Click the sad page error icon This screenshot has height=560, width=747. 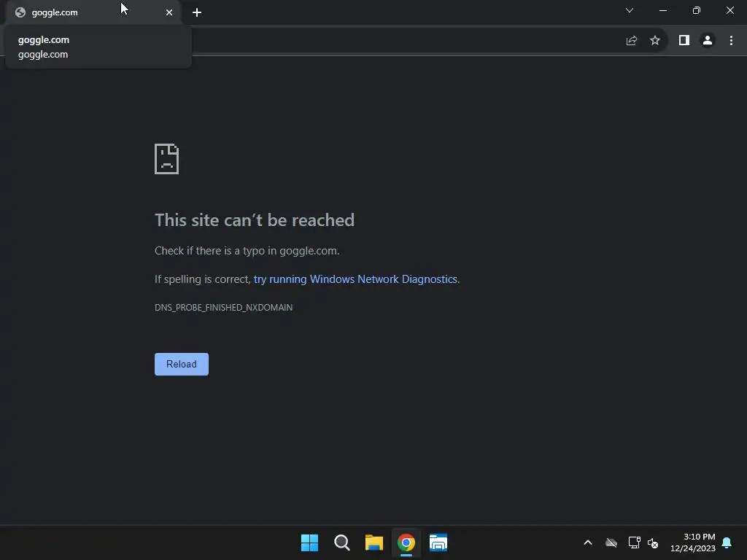pos(167,159)
